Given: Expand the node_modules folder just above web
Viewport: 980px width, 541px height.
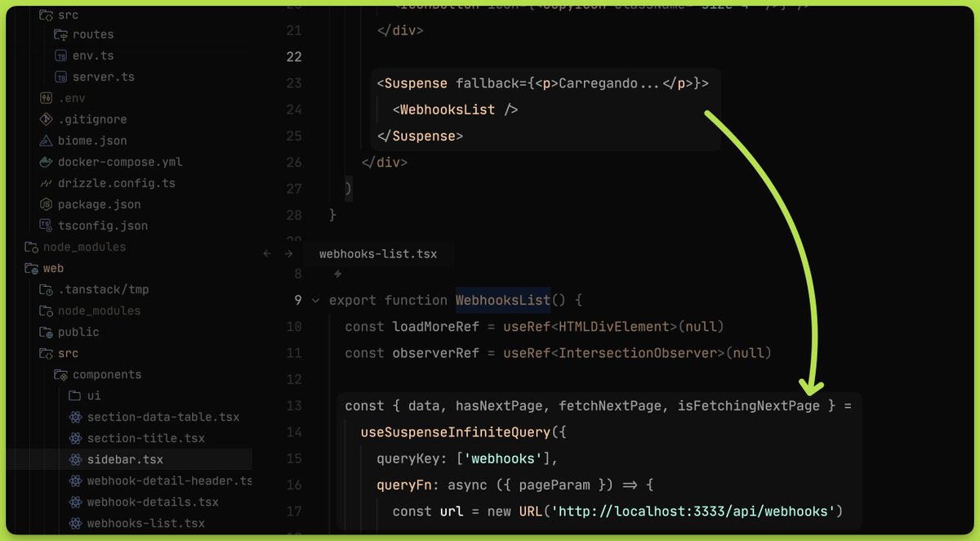Looking at the screenshot, I should click(84, 247).
